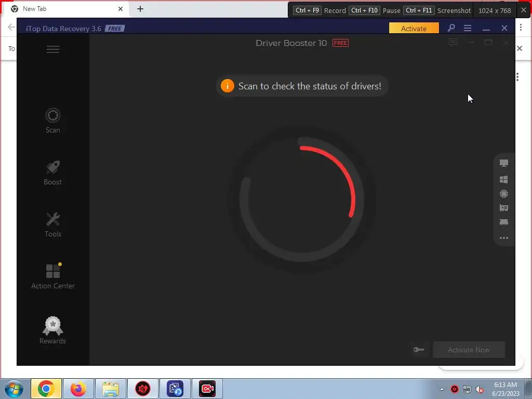This screenshot has width=532, height=399.
Task: Click the muted volume tray icon
Action: [480, 389]
